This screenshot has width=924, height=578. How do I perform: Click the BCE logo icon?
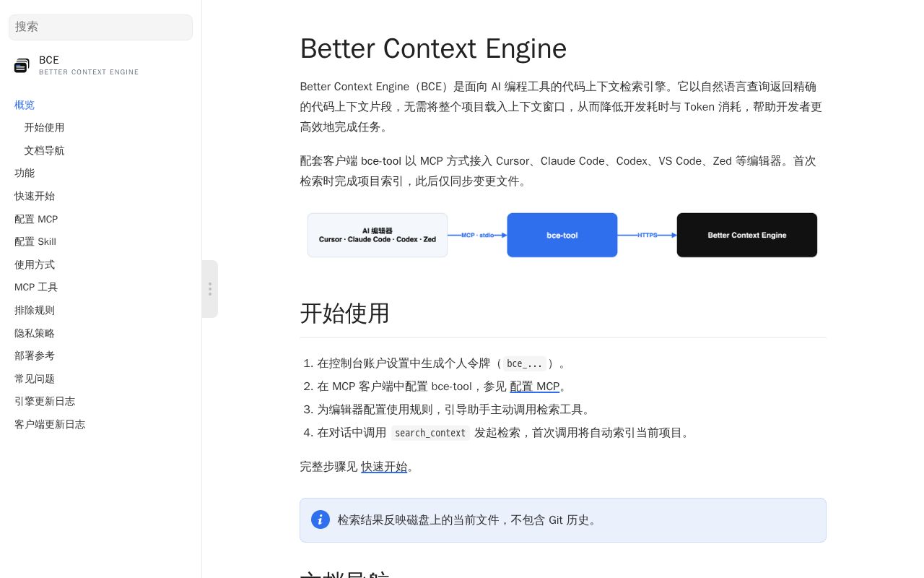(22, 66)
